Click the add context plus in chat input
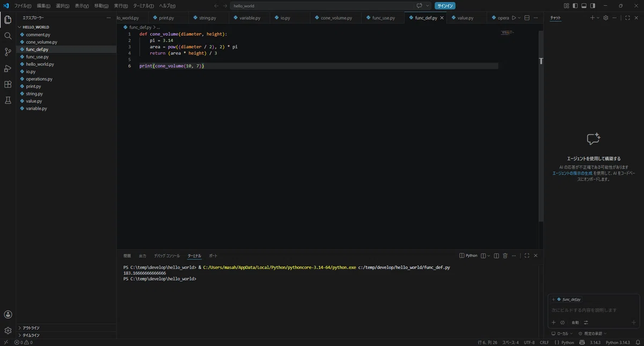Viewport: 644px width, 346px height. pyautogui.click(x=554, y=322)
